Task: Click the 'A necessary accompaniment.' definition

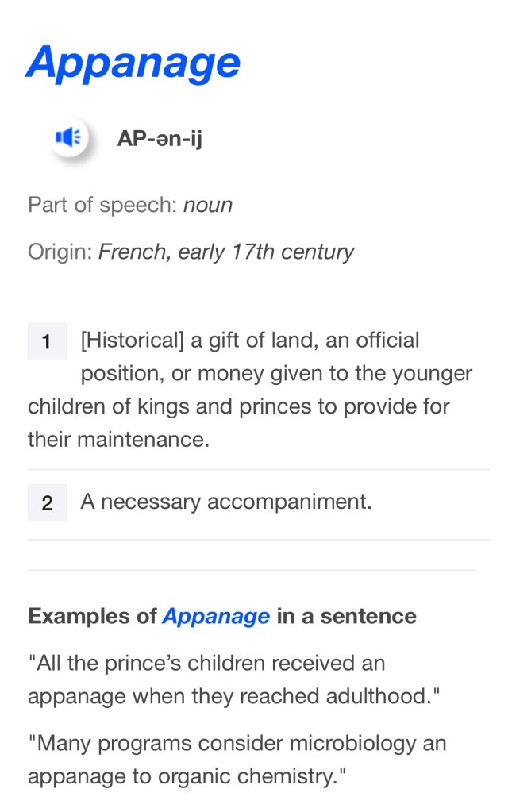Action: pos(226,502)
